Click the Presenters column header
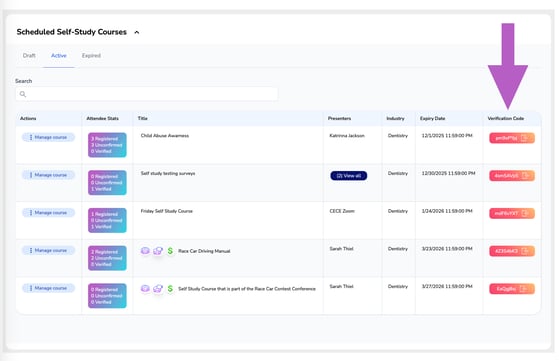Screen dimensions: 559x361 pos(339,118)
